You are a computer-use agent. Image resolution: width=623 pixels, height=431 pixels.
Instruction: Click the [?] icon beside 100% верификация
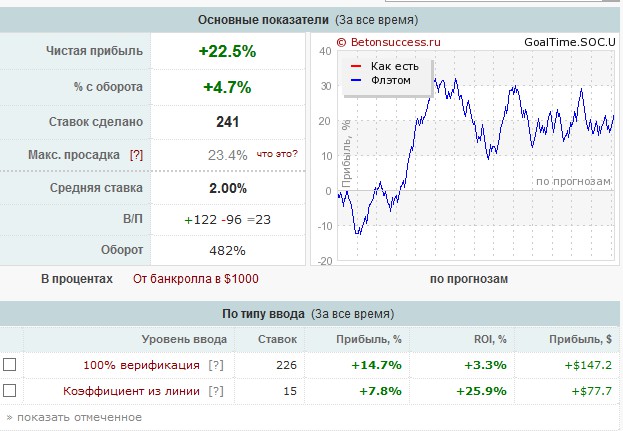point(216,365)
